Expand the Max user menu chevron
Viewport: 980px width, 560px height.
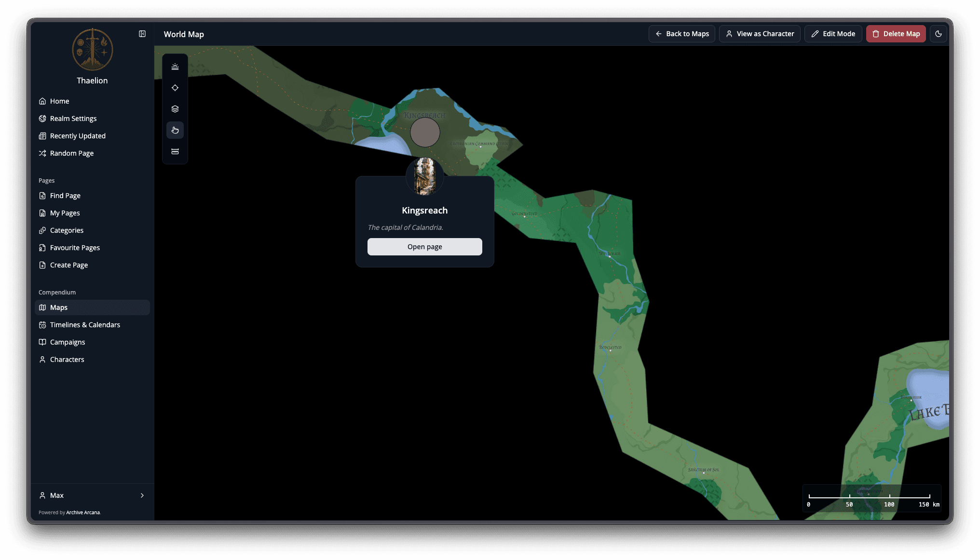142,495
